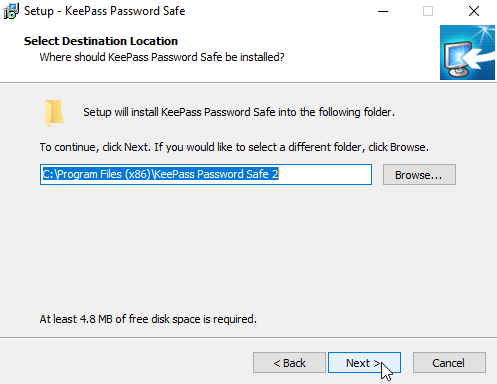The width and height of the screenshot is (497, 384).
Task: Click the setup installer icon in title bar
Action: pyautogui.click(x=11, y=11)
